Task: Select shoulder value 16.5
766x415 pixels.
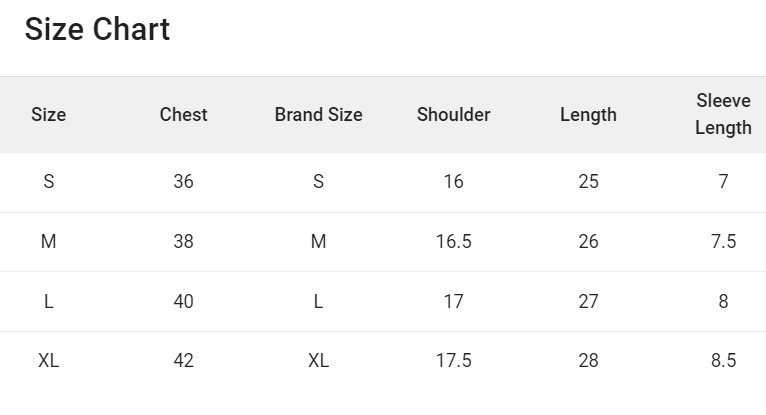Action: coord(453,242)
